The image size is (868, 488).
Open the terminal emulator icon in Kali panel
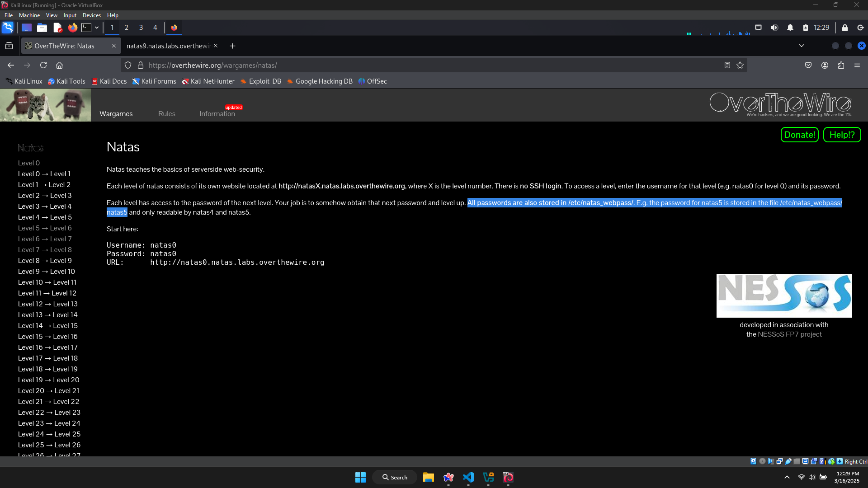click(x=86, y=28)
